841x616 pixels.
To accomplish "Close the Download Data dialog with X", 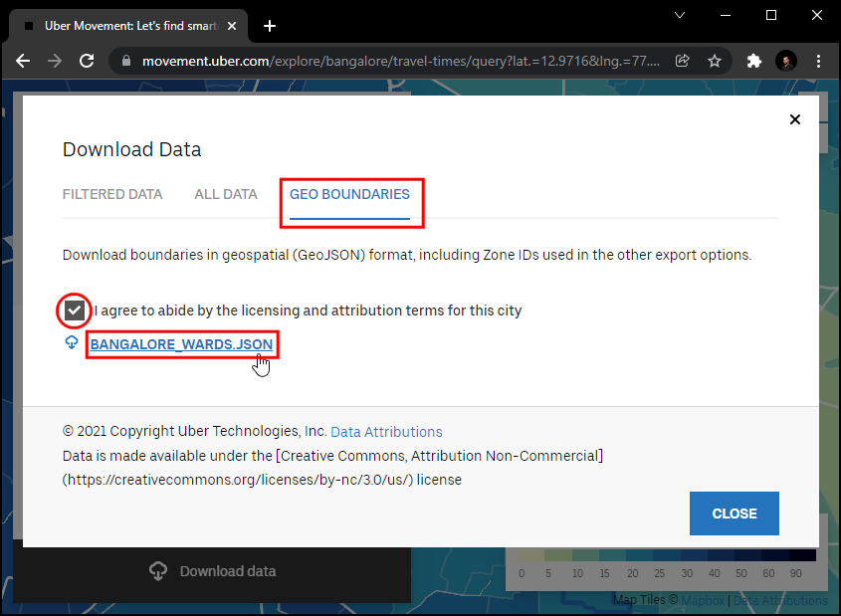I will click(794, 119).
